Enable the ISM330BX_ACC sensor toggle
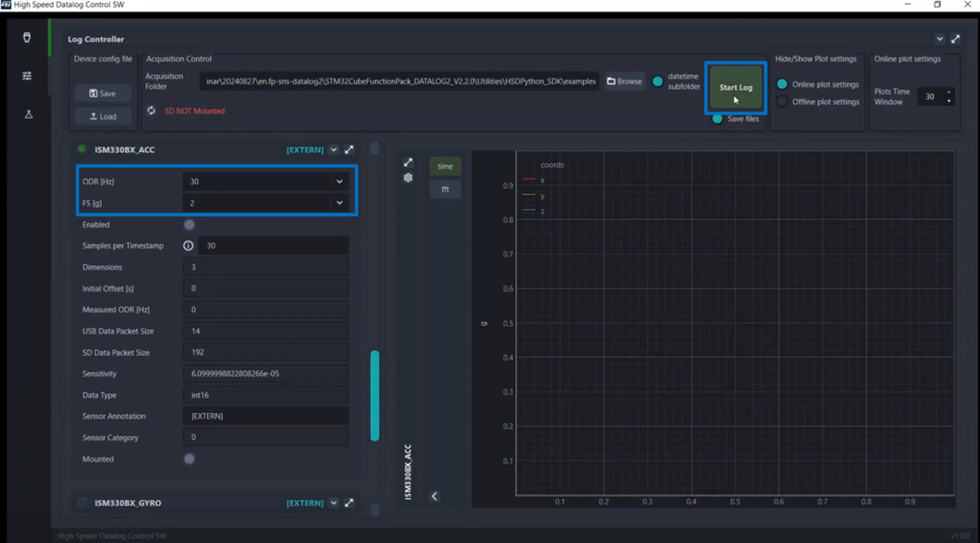 click(189, 225)
